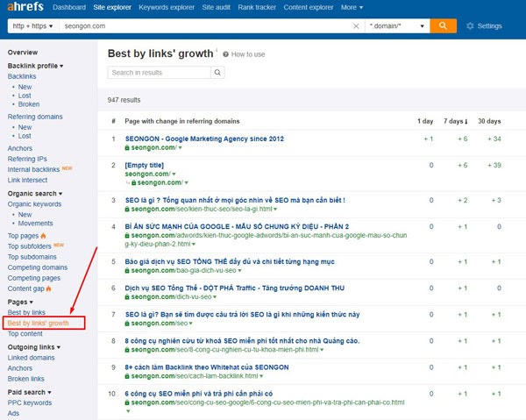Open Movements under Organic keywords

(36, 224)
